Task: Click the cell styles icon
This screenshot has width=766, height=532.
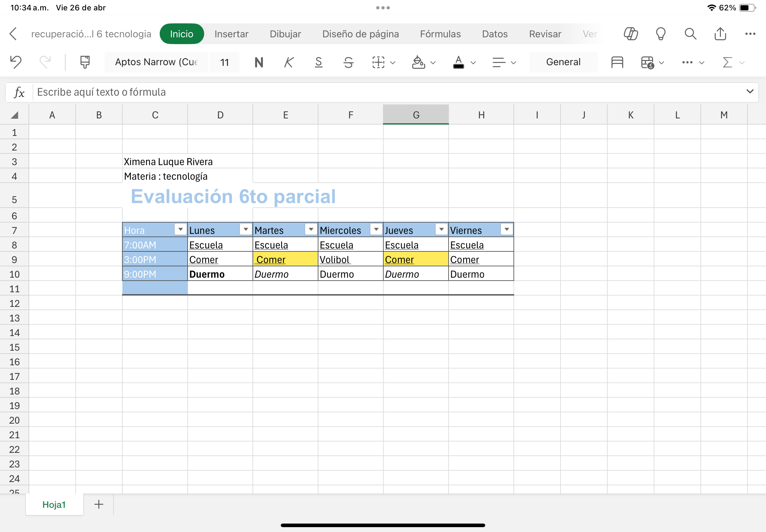Action: [617, 62]
